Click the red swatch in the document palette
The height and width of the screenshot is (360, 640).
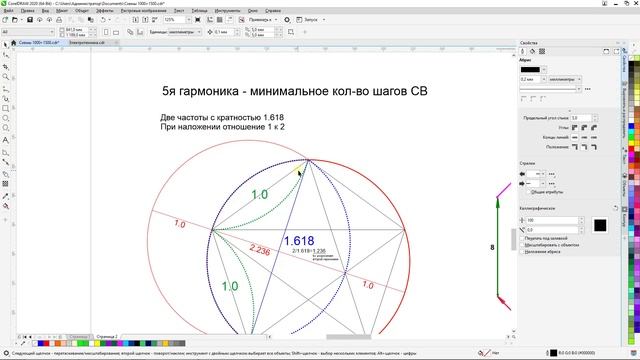click(x=46, y=344)
